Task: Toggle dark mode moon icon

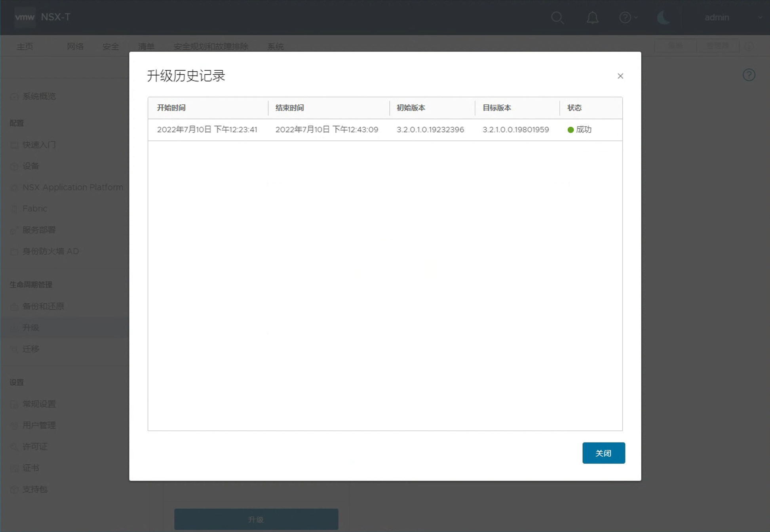Action: (x=663, y=18)
